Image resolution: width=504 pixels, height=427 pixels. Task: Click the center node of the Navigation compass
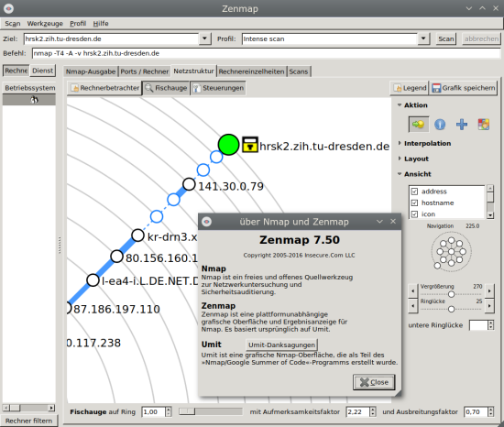coord(451,252)
